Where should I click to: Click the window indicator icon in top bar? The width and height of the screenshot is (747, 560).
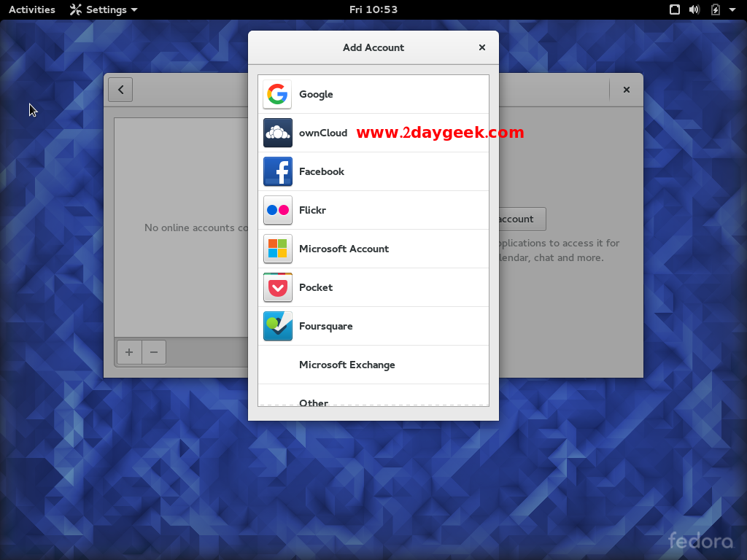pos(675,9)
